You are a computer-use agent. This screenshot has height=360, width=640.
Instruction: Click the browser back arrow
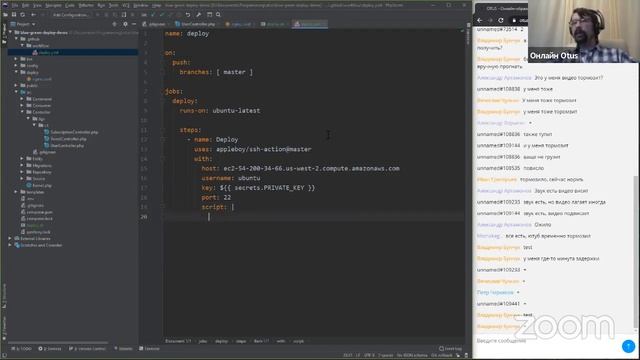click(480, 20)
